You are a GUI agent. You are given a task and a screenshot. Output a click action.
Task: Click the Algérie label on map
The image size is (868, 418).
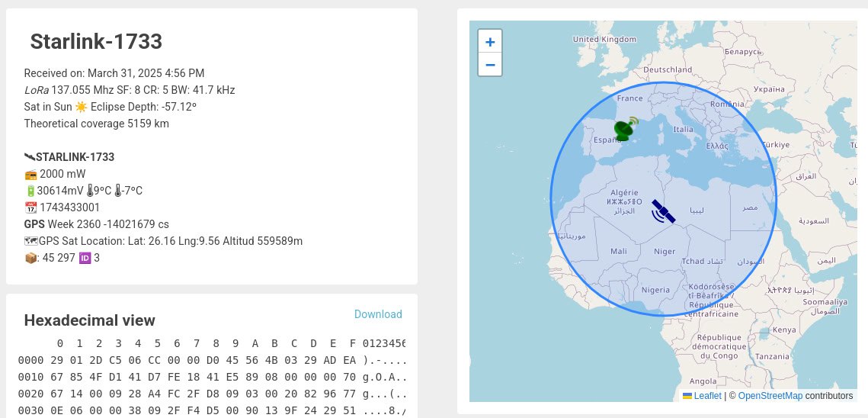pos(624,193)
